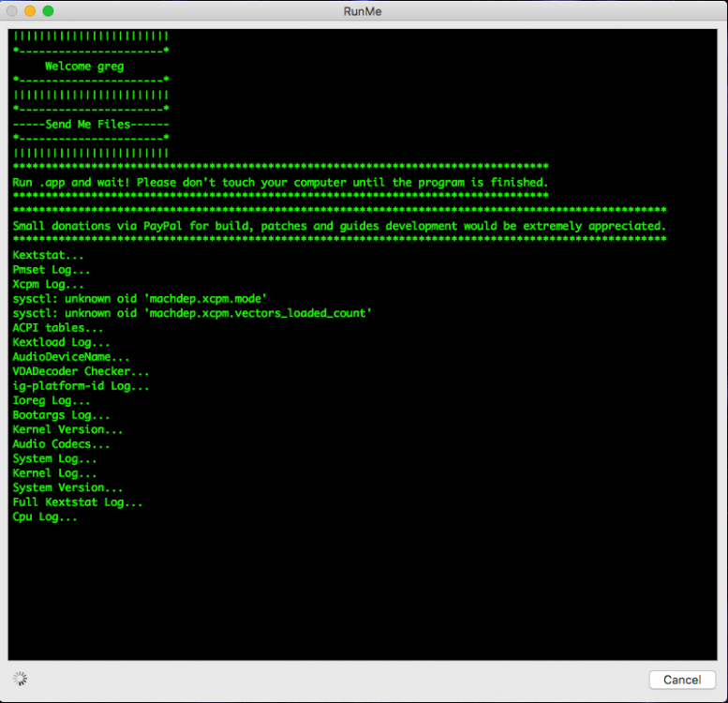Click the PayPal donations message line
Viewport: 728px width, 703px height.
(x=339, y=226)
